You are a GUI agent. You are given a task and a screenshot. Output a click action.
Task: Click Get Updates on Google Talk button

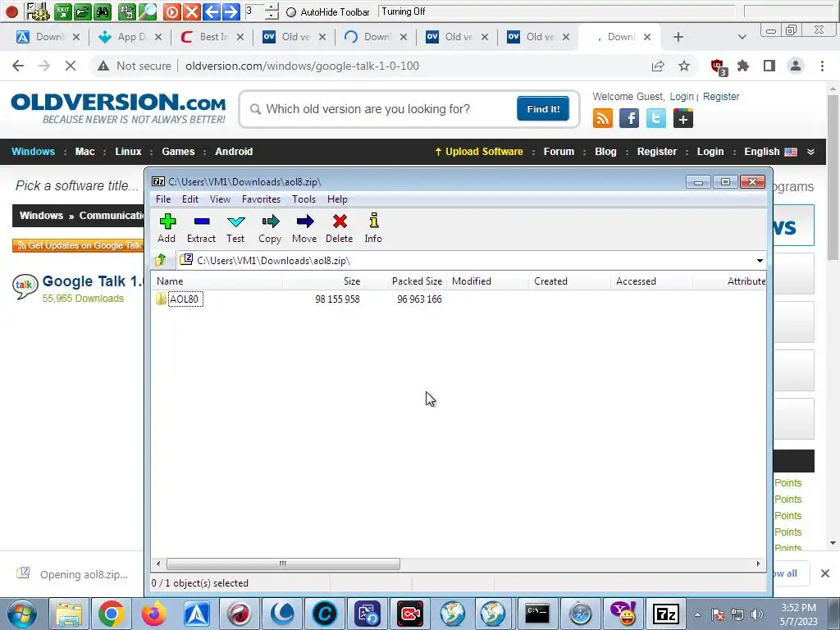[78, 245]
